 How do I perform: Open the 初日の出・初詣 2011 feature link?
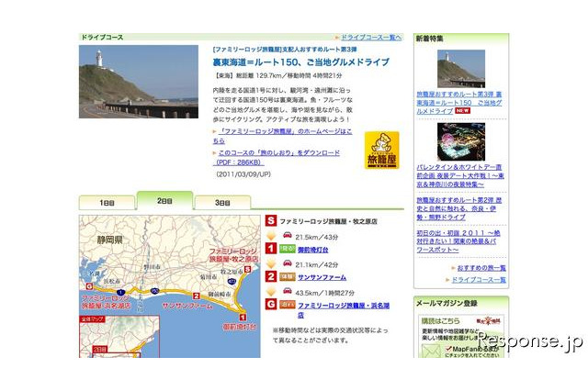coord(458,241)
